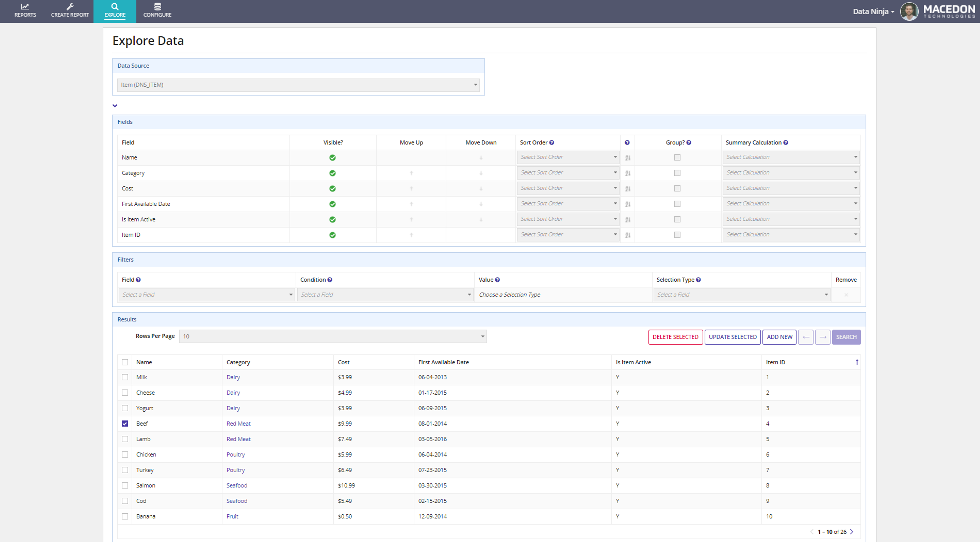Toggle the visible checkmark for the Name field
This screenshot has height=542, width=980.
333,157
